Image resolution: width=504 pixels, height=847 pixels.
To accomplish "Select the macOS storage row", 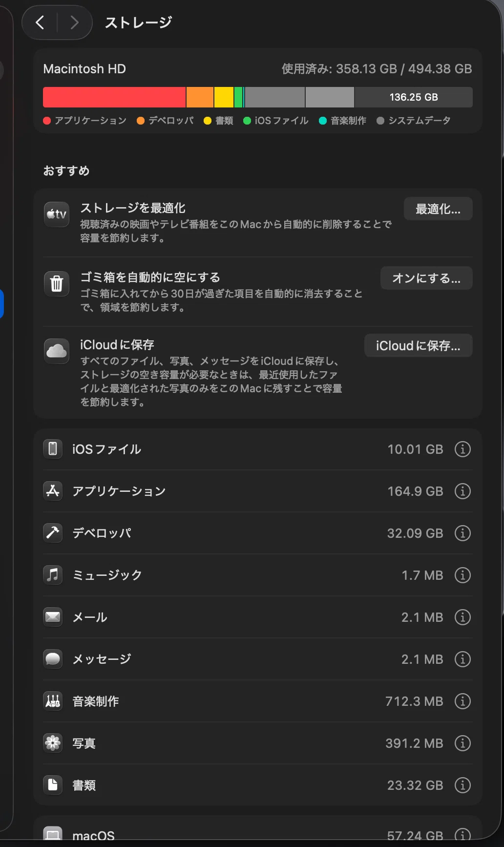I will pyautogui.click(x=258, y=833).
